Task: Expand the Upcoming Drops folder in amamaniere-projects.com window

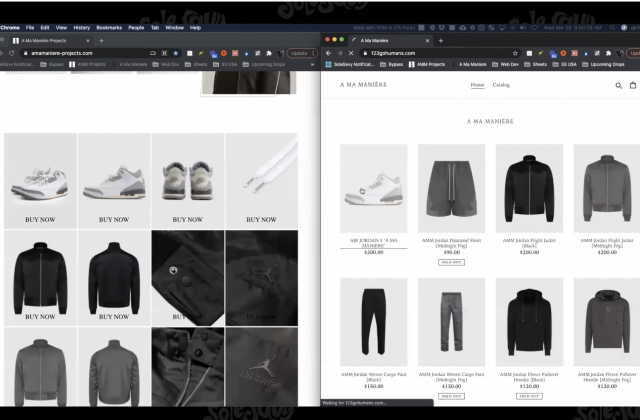Action: tap(264, 64)
